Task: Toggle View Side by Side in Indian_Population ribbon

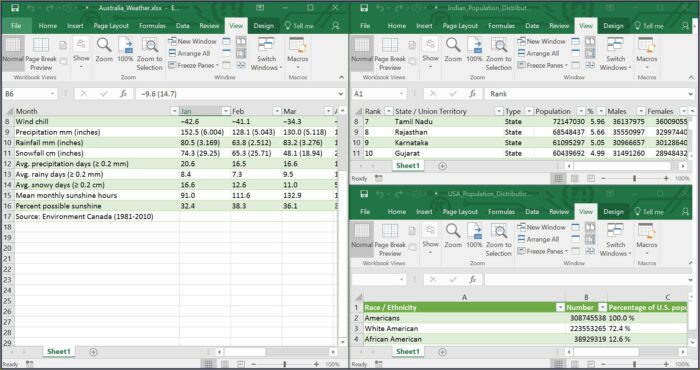Action: tap(590, 42)
